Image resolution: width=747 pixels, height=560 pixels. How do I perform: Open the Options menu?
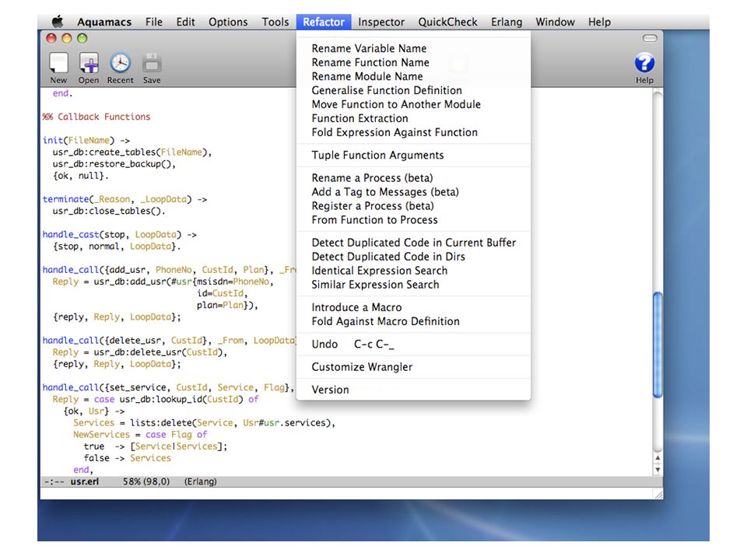pyautogui.click(x=228, y=22)
